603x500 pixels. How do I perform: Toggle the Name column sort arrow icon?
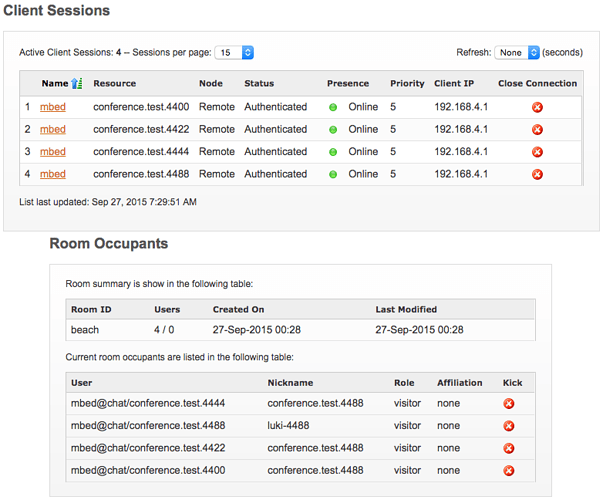tap(77, 83)
